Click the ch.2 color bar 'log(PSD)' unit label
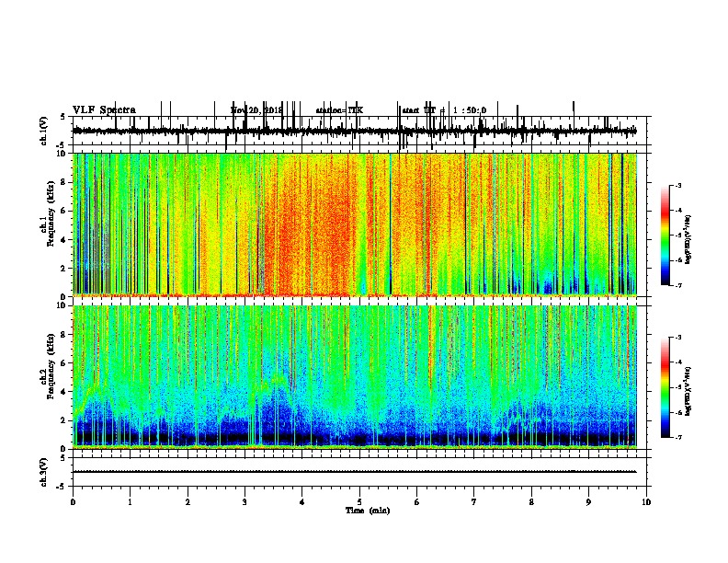 [688, 391]
